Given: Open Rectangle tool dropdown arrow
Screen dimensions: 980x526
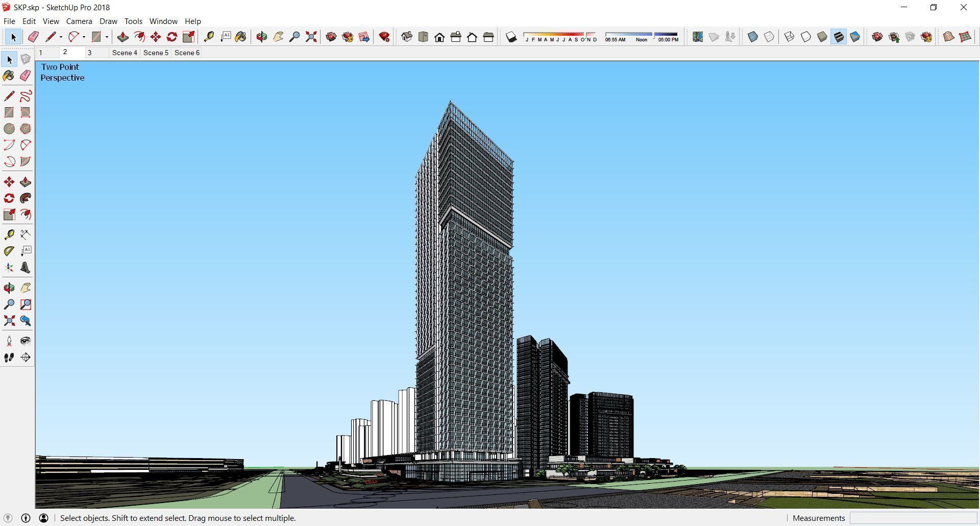Looking at the screenshot, I should point(107,37).
